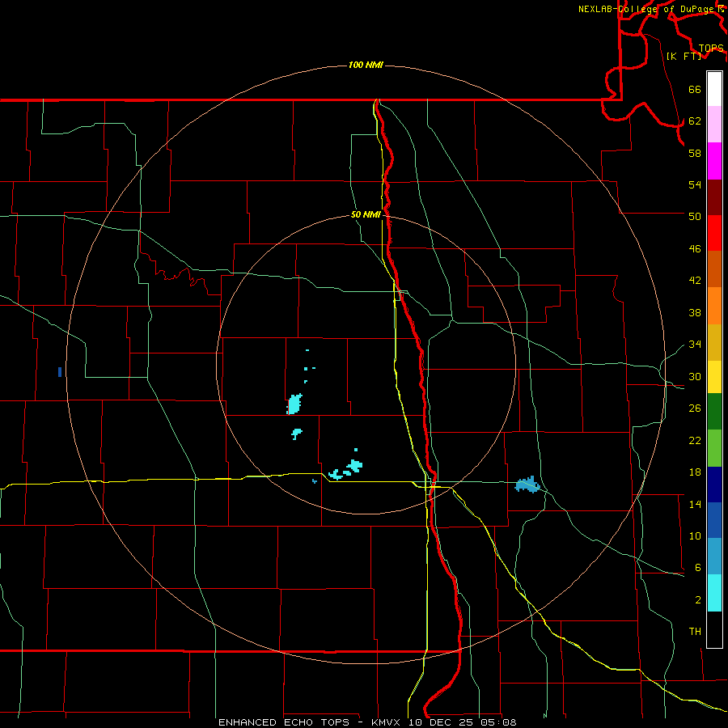
Task: Click the 38 legend value
Action: coord(695,312)
